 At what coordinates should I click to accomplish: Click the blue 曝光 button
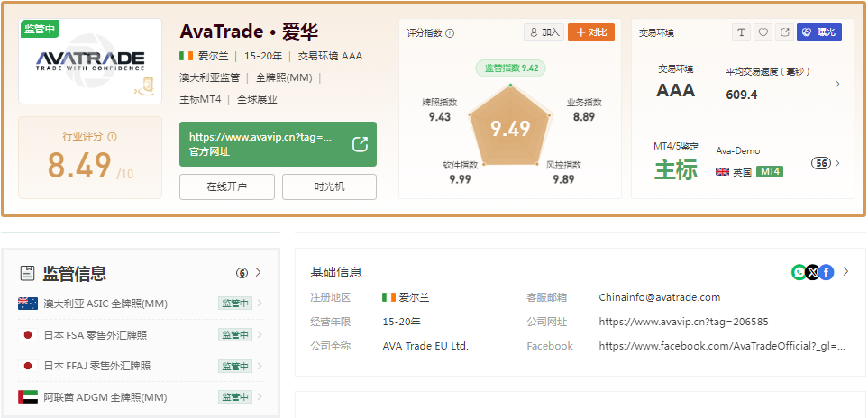(x=819, y=32)
